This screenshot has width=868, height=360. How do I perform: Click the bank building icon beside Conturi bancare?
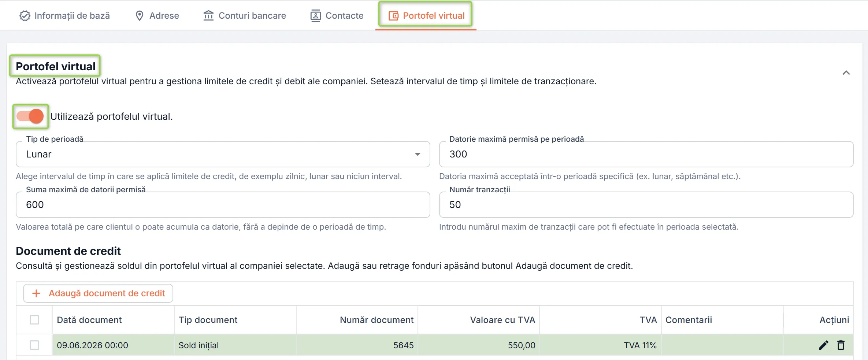208,16
